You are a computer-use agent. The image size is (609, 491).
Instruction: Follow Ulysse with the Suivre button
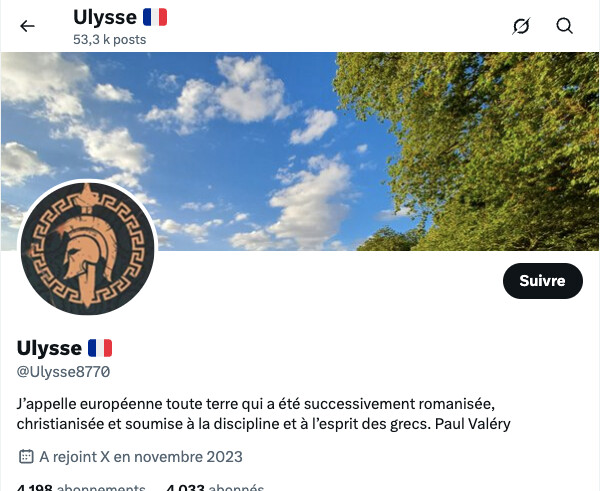coord(543,281)
